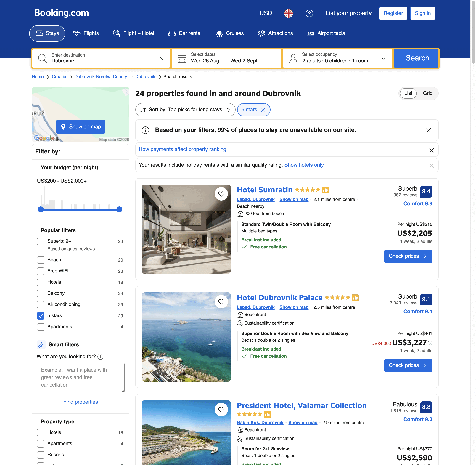Open the customer help question mark icon
This screenshot has height=465, width=476.
point(309,13)
